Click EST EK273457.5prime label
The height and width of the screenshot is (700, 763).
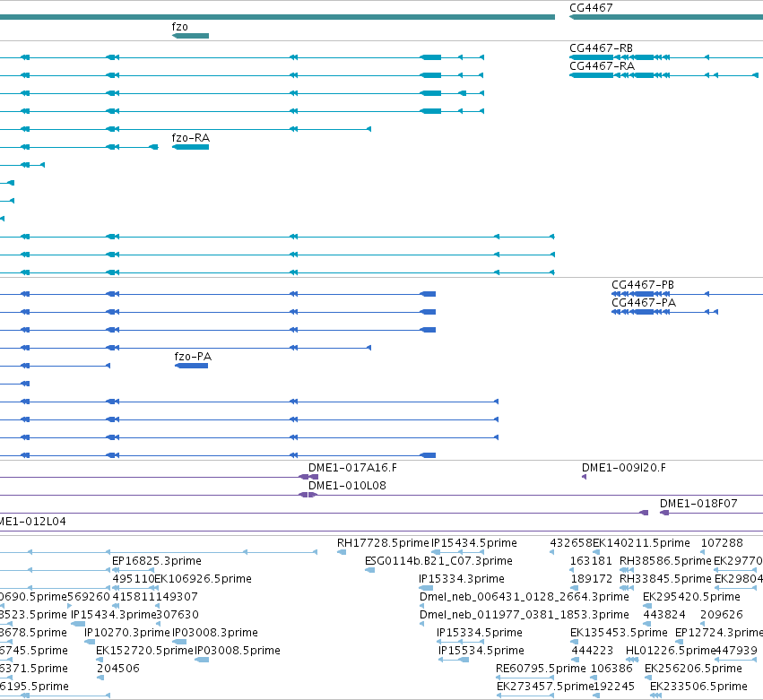(544, 687)
